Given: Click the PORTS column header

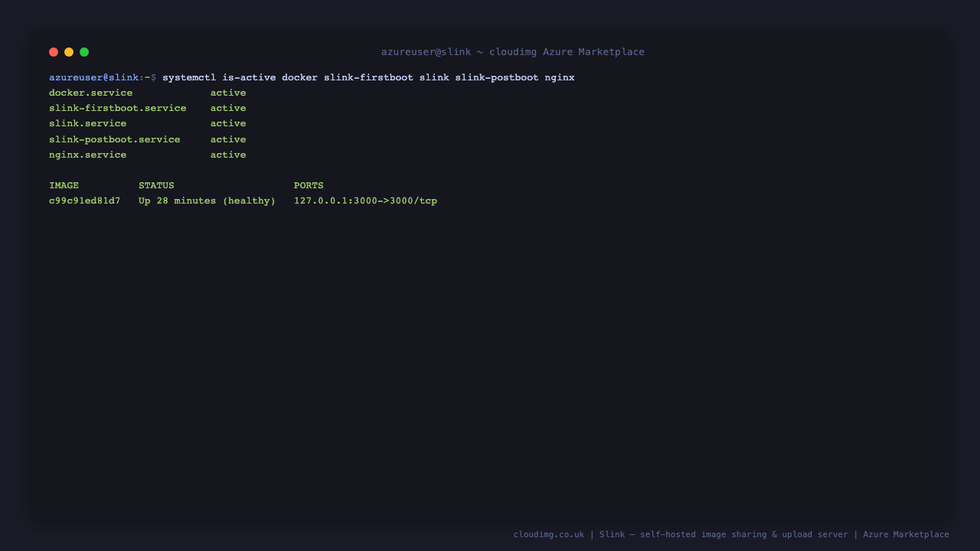Looking at the screenshot, I should pos(309,185).
